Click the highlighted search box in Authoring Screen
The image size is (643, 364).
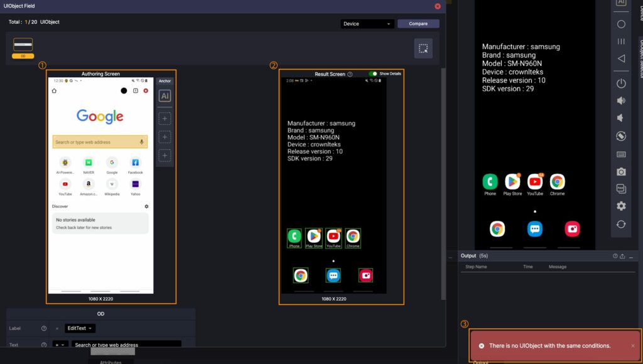100,142
